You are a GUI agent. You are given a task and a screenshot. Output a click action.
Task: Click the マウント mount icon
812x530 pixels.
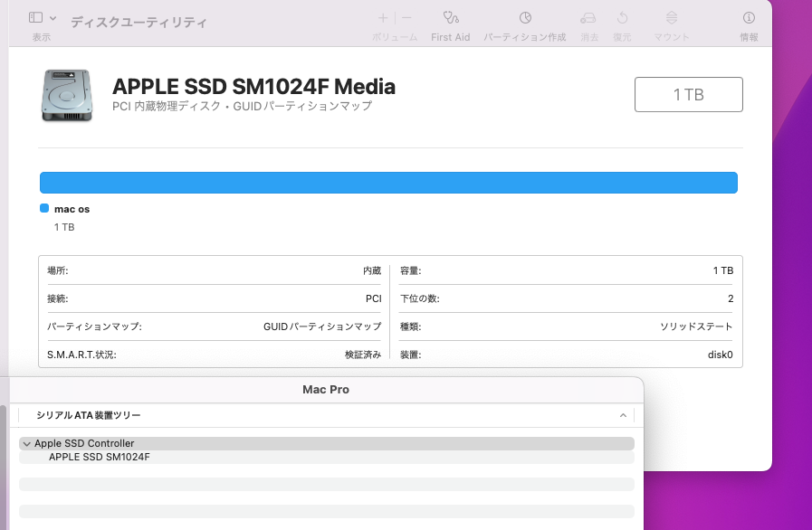click(671, 18)
